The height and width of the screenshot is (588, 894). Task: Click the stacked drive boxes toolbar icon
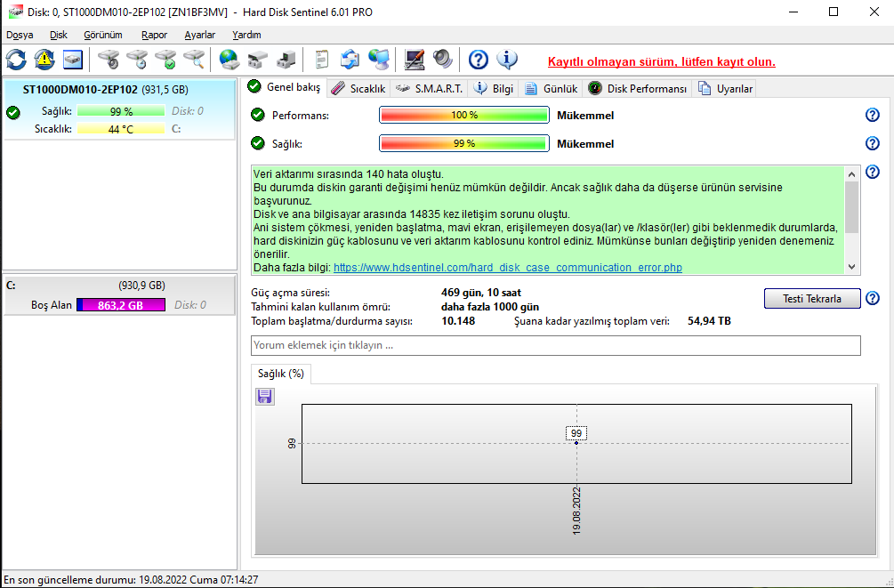(x=258, y=60)
